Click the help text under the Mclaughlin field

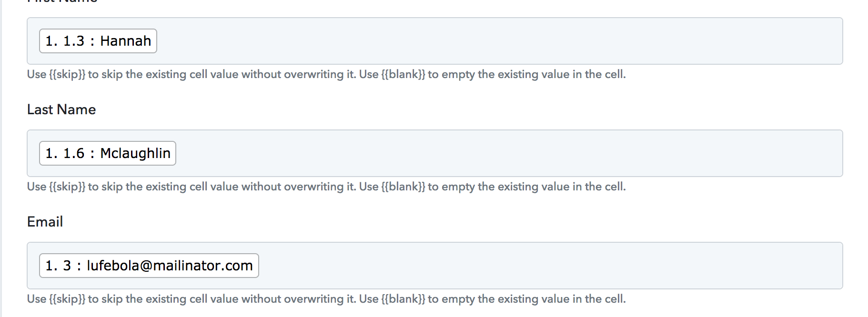tap(326, 187)
